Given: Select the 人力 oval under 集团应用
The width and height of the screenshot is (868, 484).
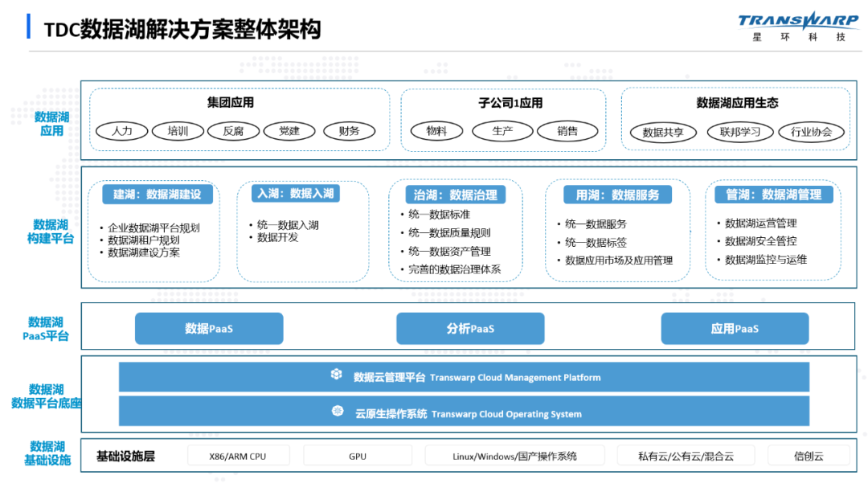Looking at the screenshot, I should point(122,131).
